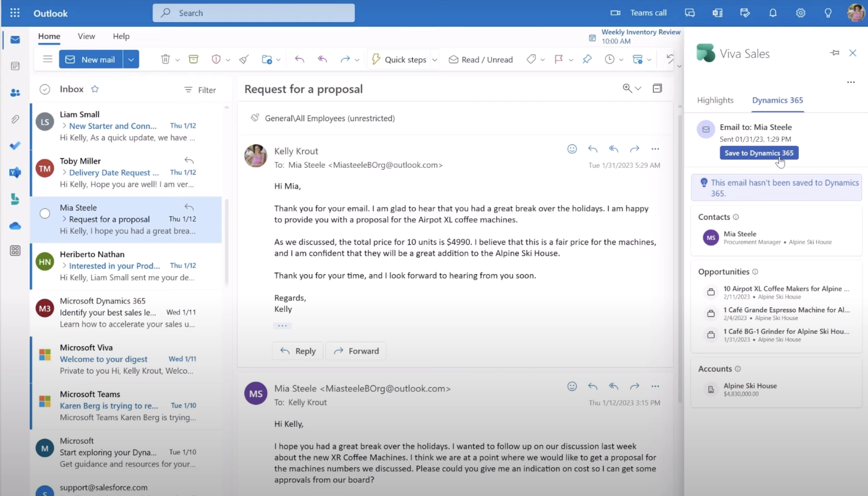Open the notifications bell
The width and height of the screenshot is (868, 496).
pyautogui.click(x=773, y=13)
